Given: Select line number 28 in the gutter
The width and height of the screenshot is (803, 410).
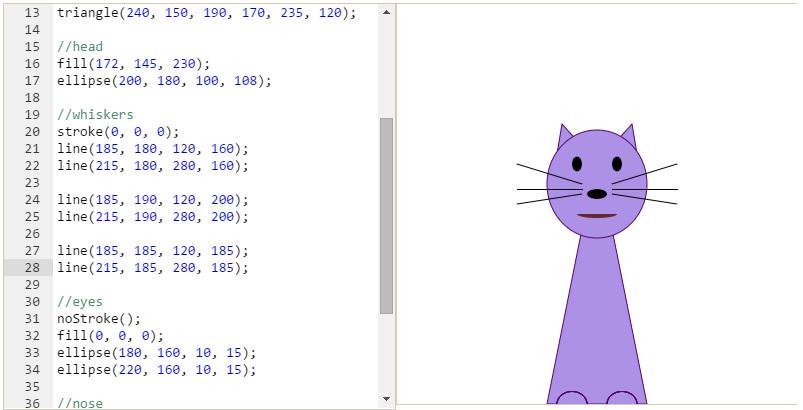Looking at the screenshot, I should click(32, 268).
